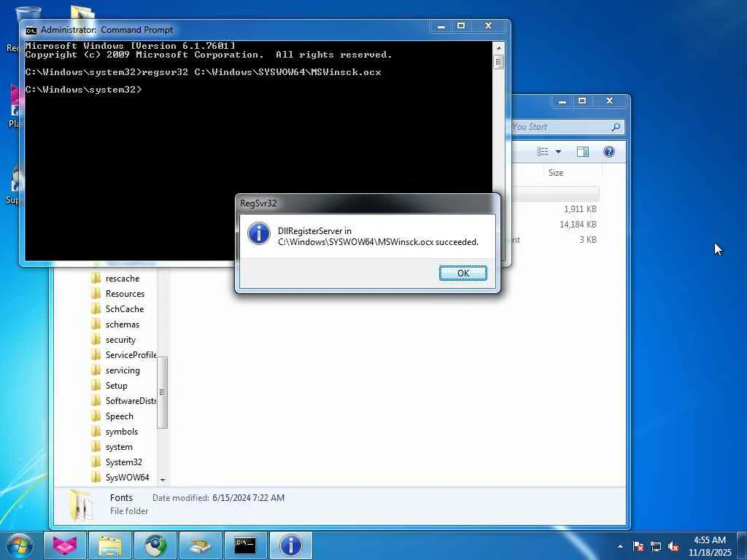Select the file sized 3 KB

588,239
